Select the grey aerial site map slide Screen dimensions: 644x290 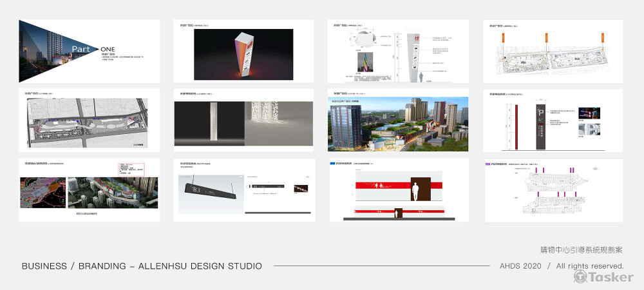tap(89, 121)
